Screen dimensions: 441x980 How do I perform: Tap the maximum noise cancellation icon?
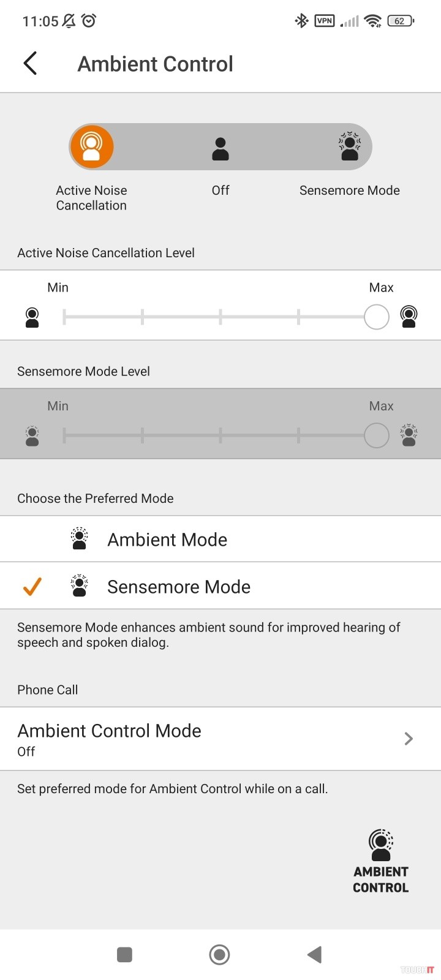pos(409,317)
